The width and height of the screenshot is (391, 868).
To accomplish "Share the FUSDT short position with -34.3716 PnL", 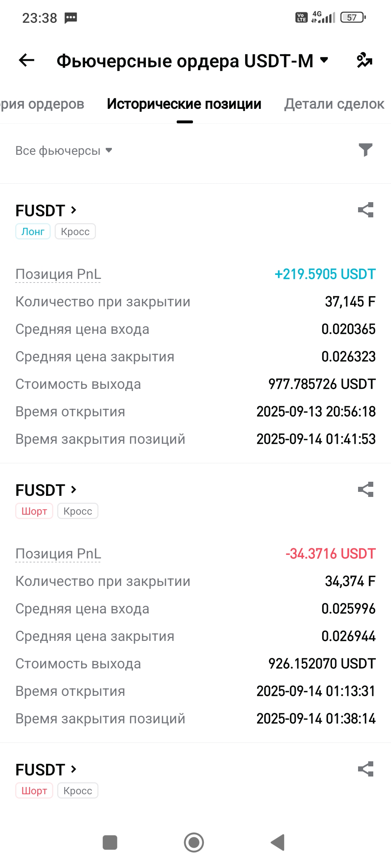I will [365, 489].
